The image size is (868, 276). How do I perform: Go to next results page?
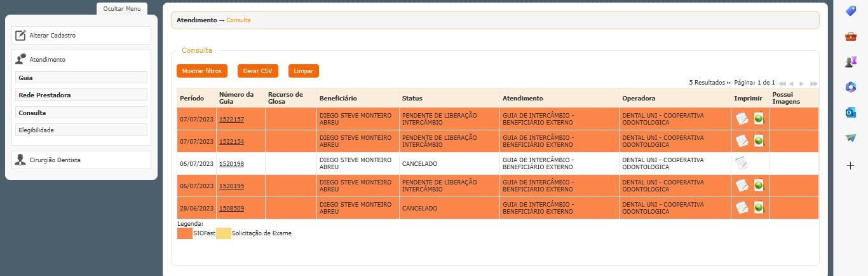pos(802,83)
